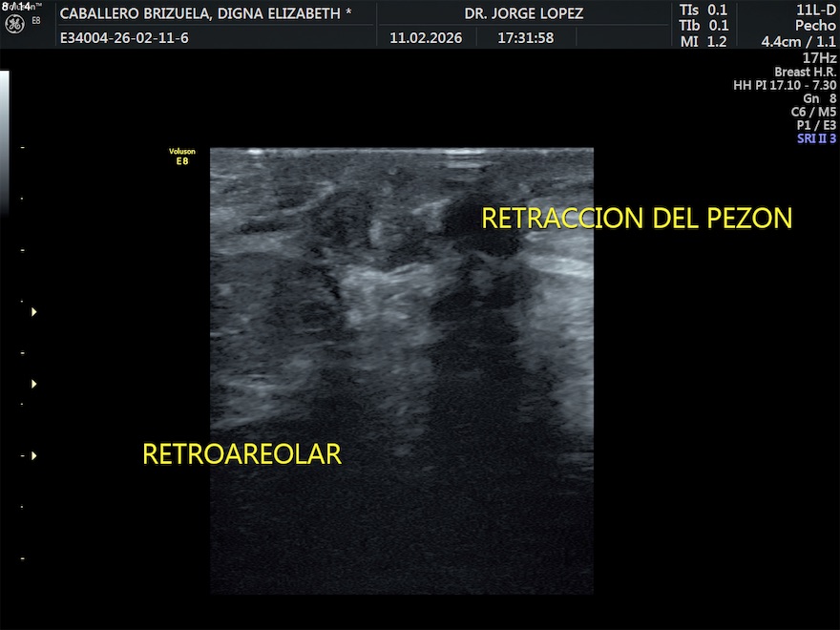This screenshot has width=840, height=630.
Task: Click patient ID E34004-26-02-11-6
Action: (124, 39)
